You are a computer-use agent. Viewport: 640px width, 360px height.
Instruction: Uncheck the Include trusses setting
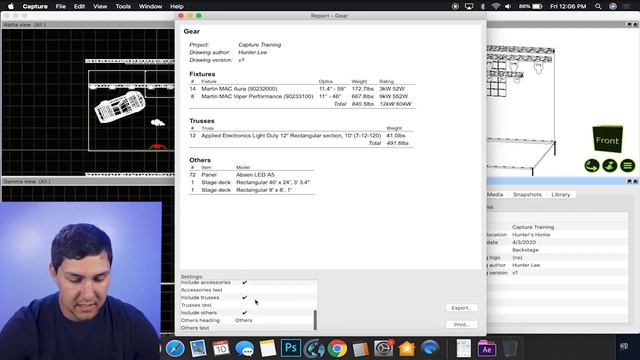pos(244,298)
